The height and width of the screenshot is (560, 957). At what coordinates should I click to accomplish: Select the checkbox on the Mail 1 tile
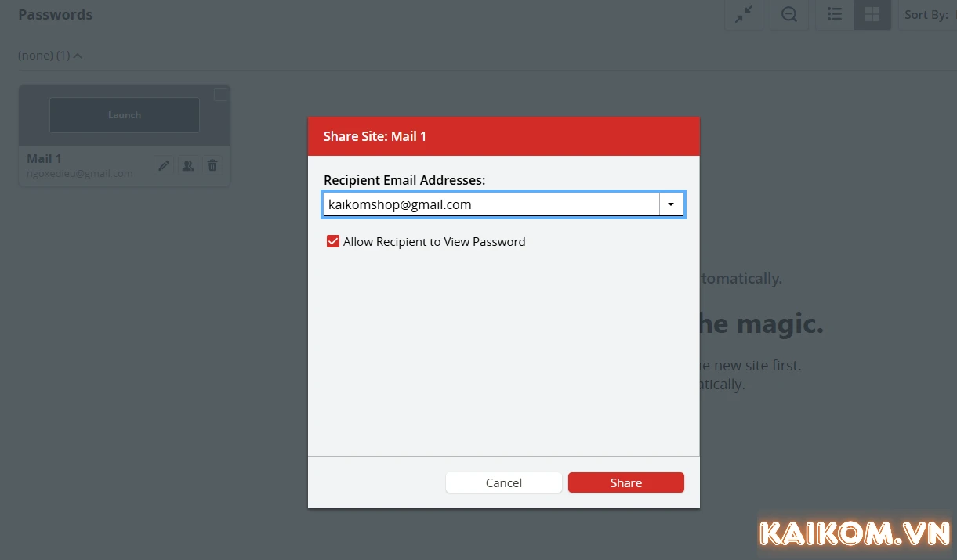pos(220,94)
